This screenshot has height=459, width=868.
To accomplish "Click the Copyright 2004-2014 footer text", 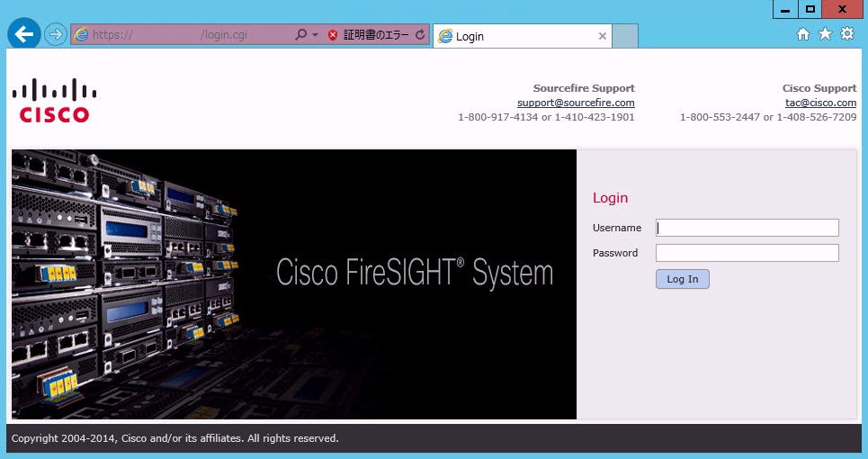I will click(174, 438).
